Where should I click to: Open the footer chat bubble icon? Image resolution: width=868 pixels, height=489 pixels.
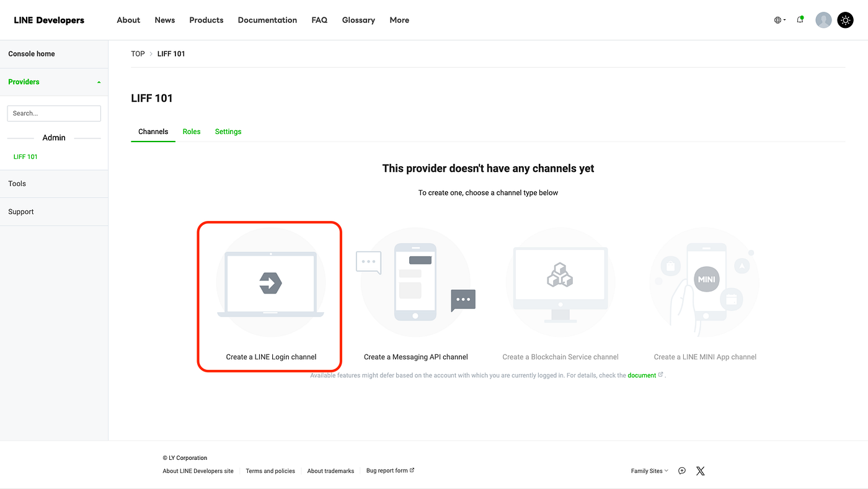[682, 471]
